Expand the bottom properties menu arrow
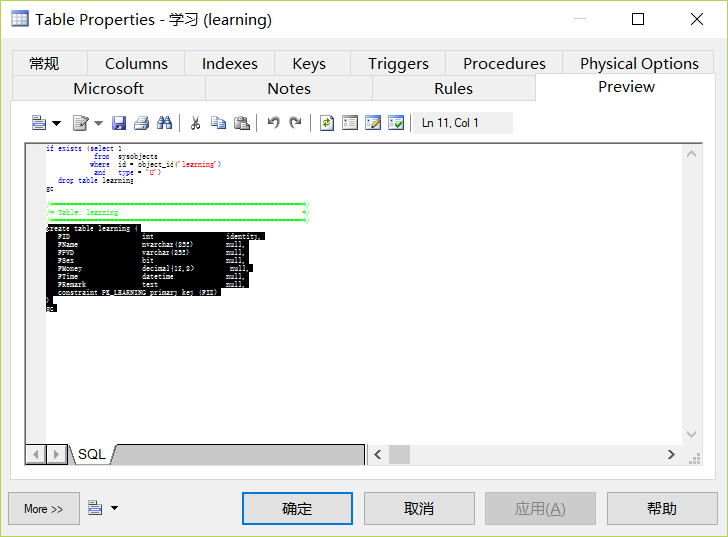The width and height of the screenshot is (728, 537). [115, 508]
